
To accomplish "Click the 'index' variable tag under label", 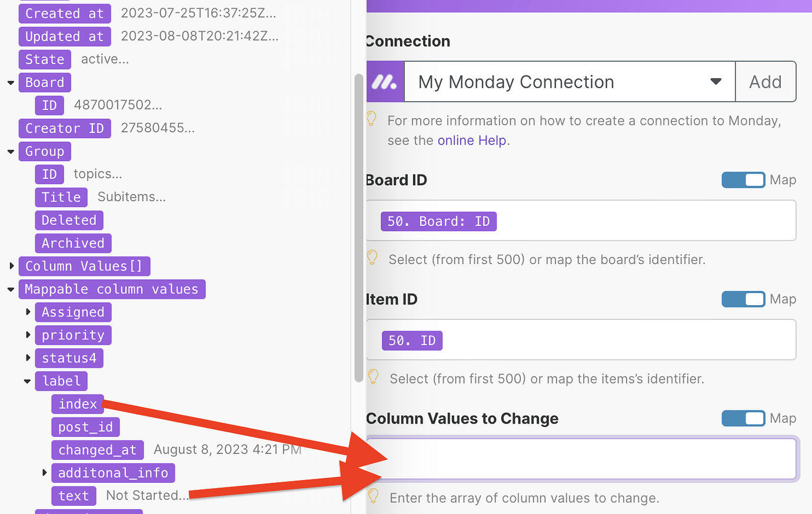I will coord(77,404).
